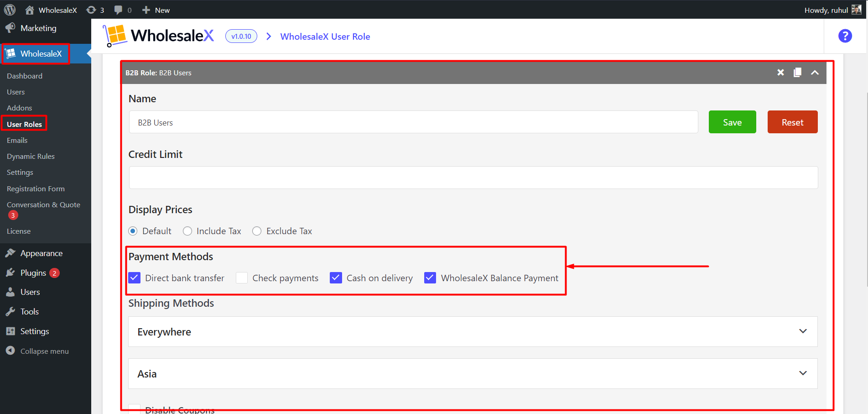Open Registration Form submenu
Viewport: 868px width, 414px height.
(x=36, y=189)
